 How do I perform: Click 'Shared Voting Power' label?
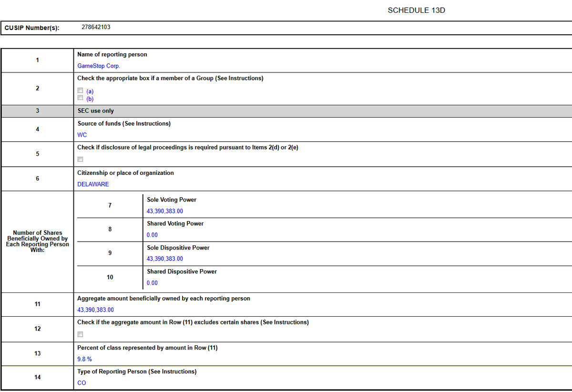175,223
